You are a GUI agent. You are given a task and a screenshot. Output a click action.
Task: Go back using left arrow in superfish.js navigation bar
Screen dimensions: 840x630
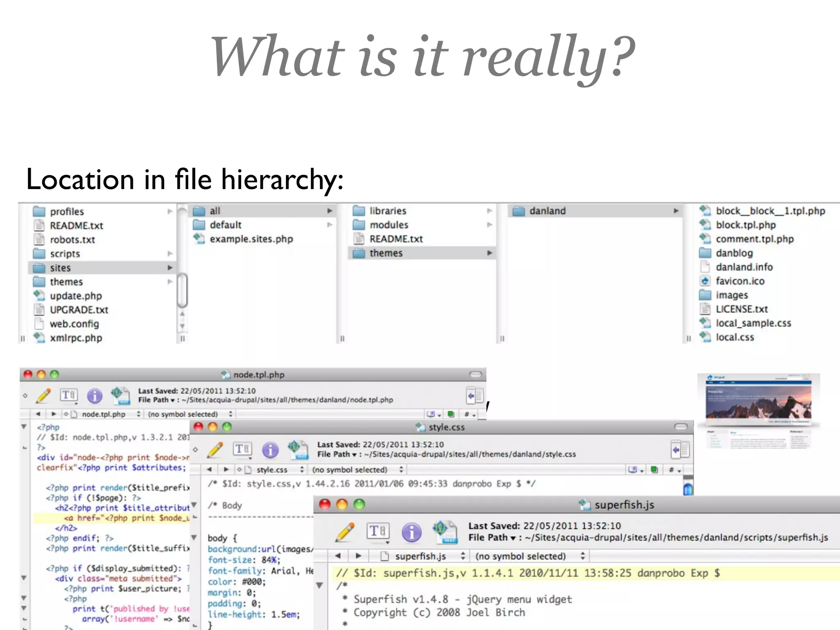[338, 556]
